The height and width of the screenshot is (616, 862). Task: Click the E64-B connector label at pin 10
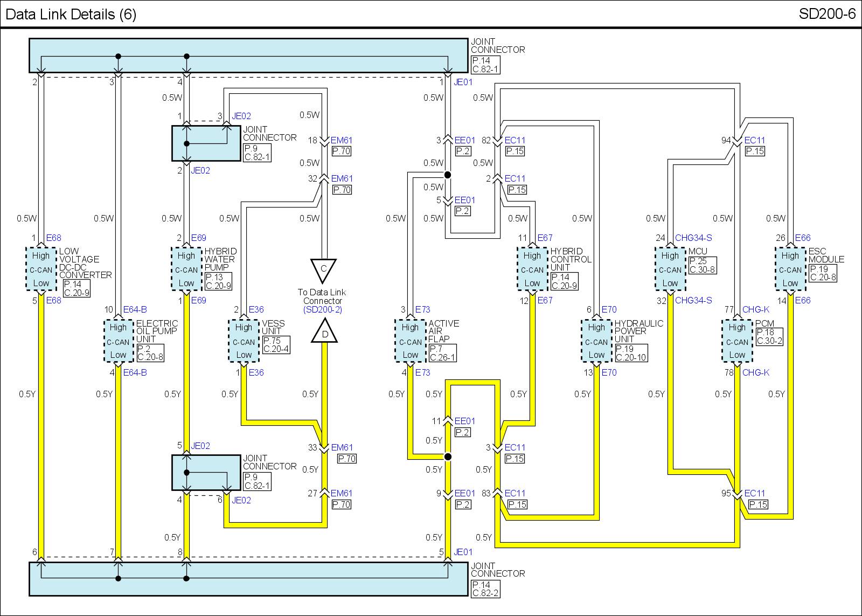(x=135, y=310)
